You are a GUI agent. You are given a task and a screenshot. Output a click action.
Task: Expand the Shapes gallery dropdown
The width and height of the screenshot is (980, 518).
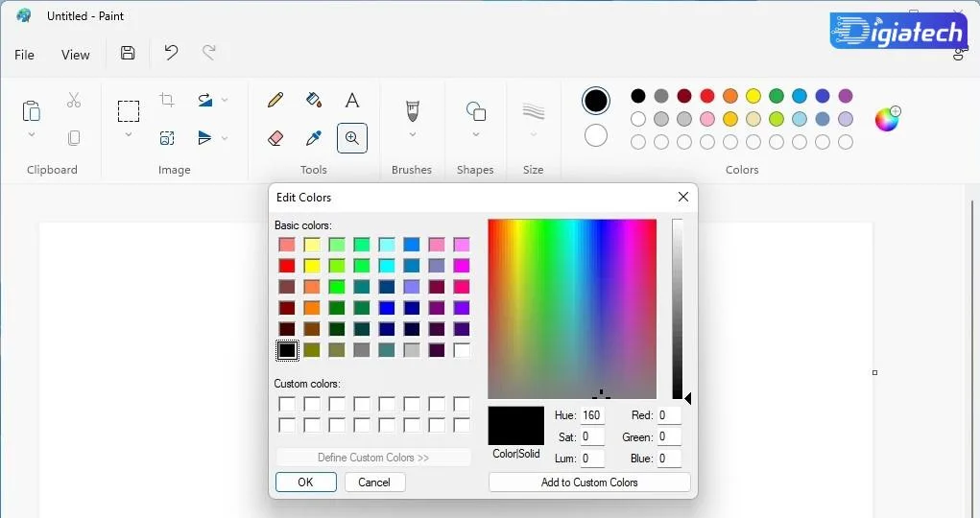(x=476, y=134)
